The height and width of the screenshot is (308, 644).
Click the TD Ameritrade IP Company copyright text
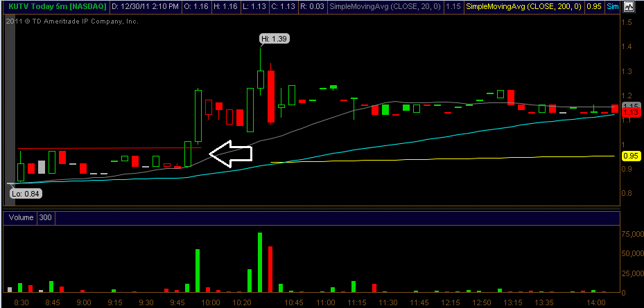pos(72,21)
